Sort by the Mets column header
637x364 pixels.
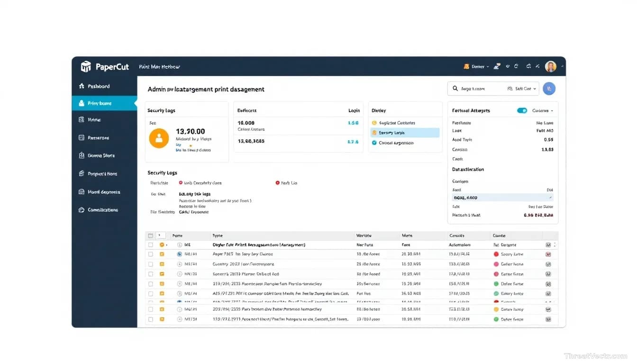tap(407, 236)
